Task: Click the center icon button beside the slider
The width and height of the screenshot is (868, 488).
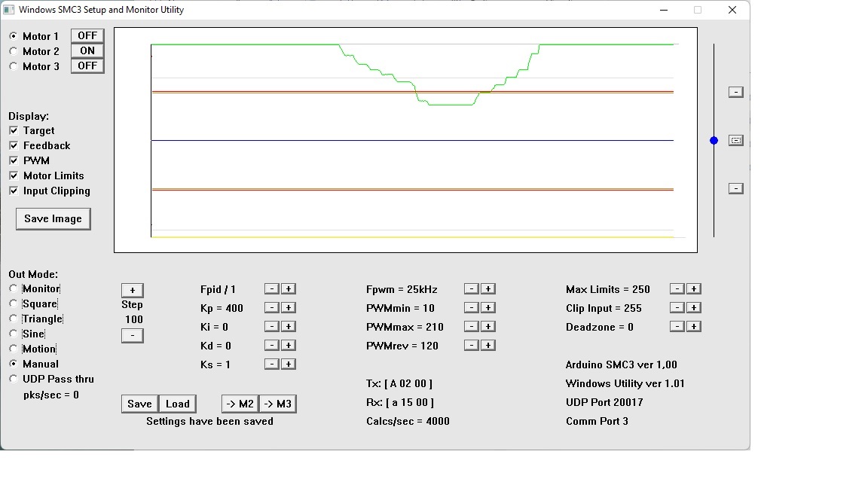Action: [735, 141]
